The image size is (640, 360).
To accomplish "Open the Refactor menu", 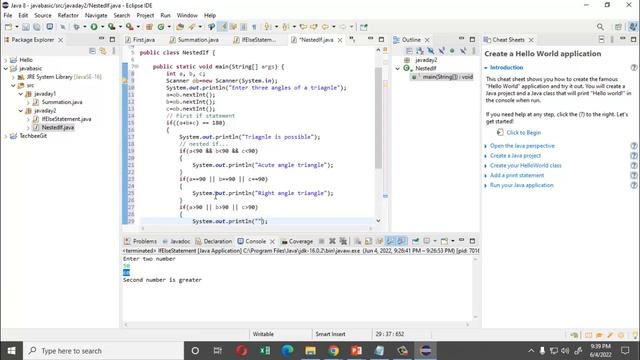I will pos(68,15).
